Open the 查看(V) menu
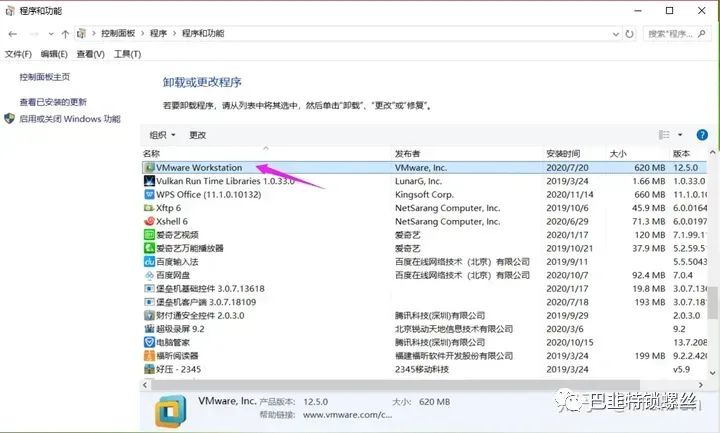This screenshot has height=433, width=720. pos(90,54)
